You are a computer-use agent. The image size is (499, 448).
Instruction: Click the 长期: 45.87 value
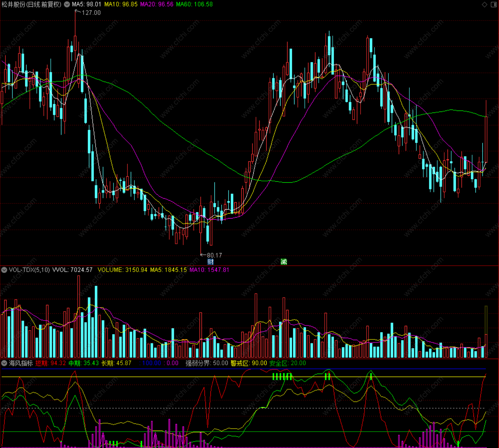(116, 363)
